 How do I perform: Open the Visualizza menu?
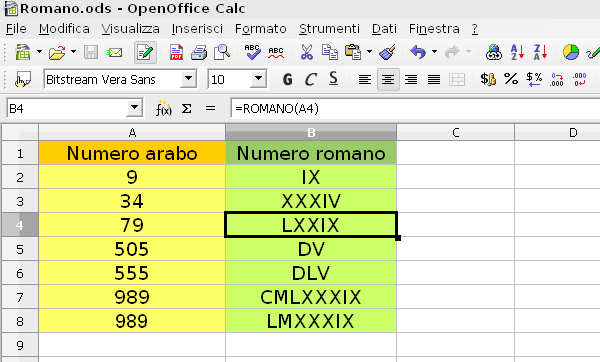point(130,29)
